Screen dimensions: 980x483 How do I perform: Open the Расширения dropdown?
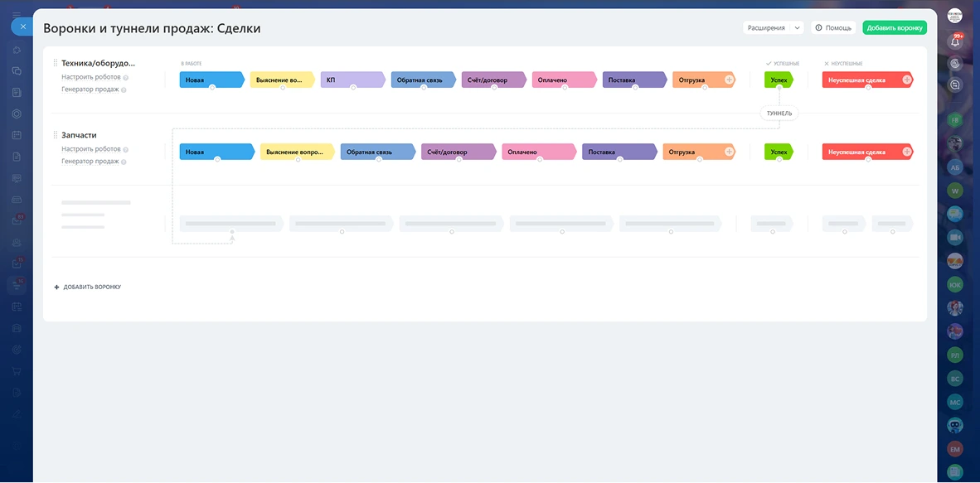(x=773, y=27)
